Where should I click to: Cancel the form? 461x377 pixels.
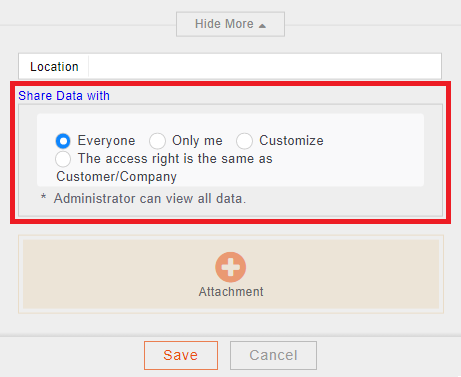(x=273, y=355)
